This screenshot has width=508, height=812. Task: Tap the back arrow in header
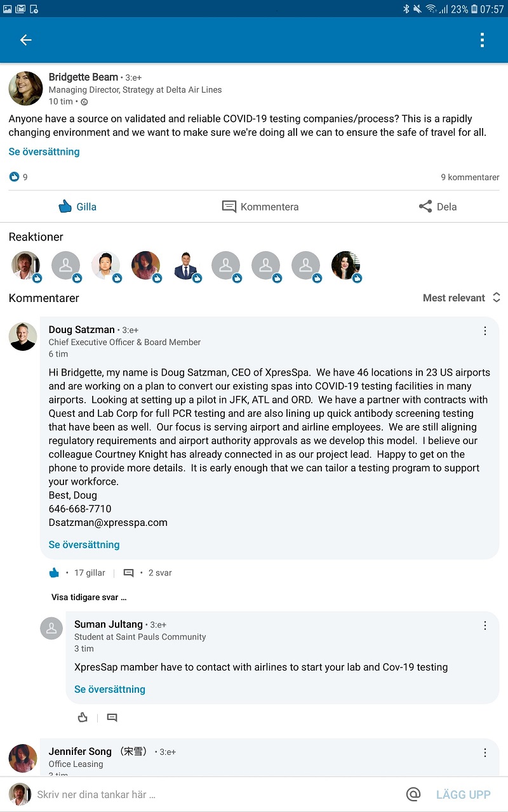[x=25, y=40]
